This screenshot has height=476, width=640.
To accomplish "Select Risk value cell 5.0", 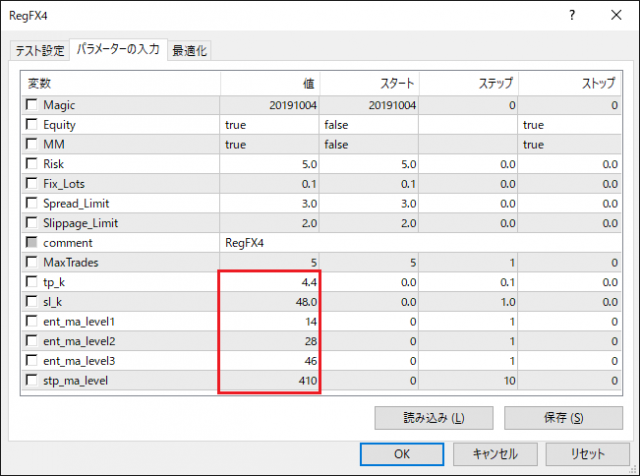I will (269, 164).
